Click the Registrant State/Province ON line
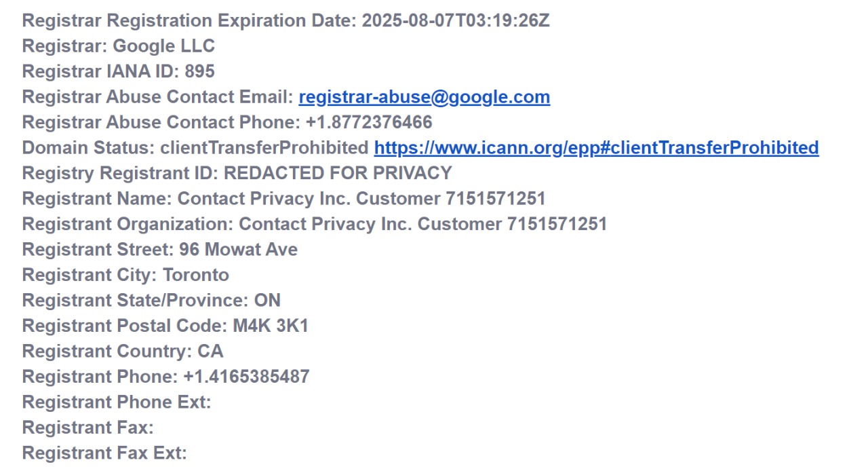868x473 pixels. 151,301
